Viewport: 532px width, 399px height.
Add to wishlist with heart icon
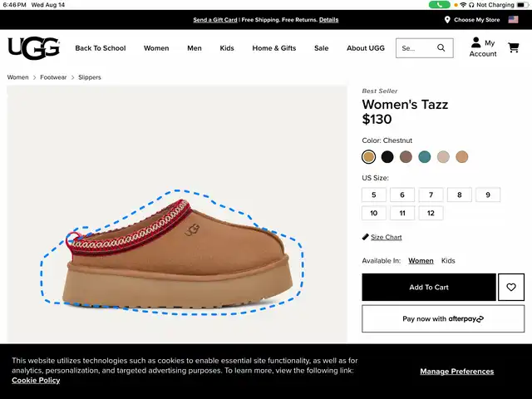coord(511,288)
